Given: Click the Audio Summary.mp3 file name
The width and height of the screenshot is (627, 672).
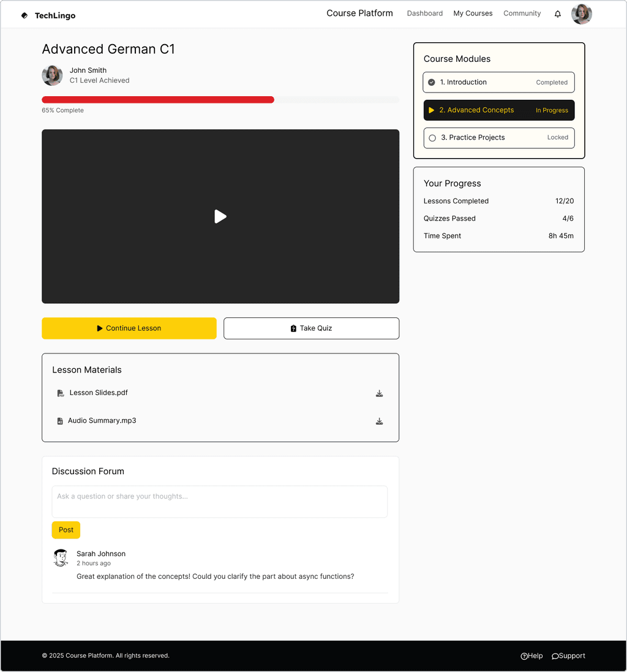Looking at the screenshot, I should click(x=102, y=420).
